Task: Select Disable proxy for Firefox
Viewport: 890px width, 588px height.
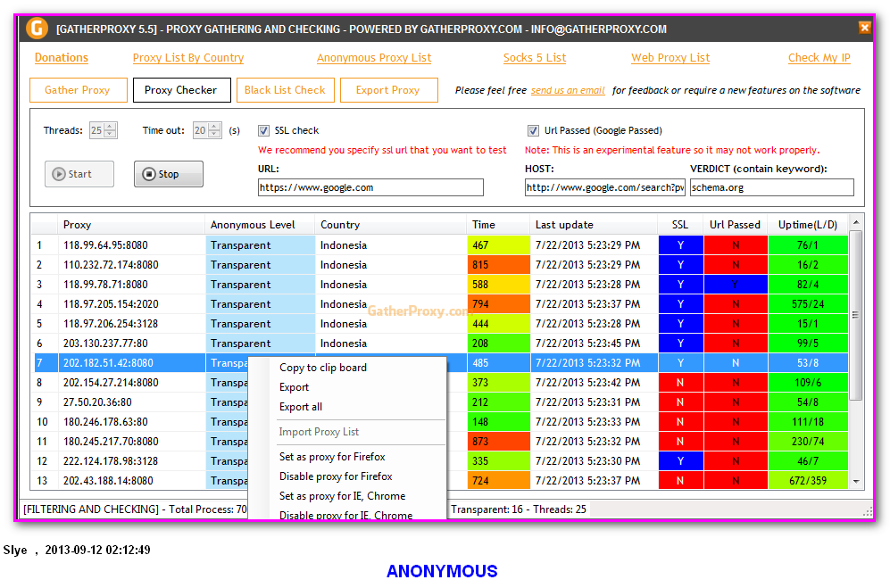Action: click(x=336, y=476)
